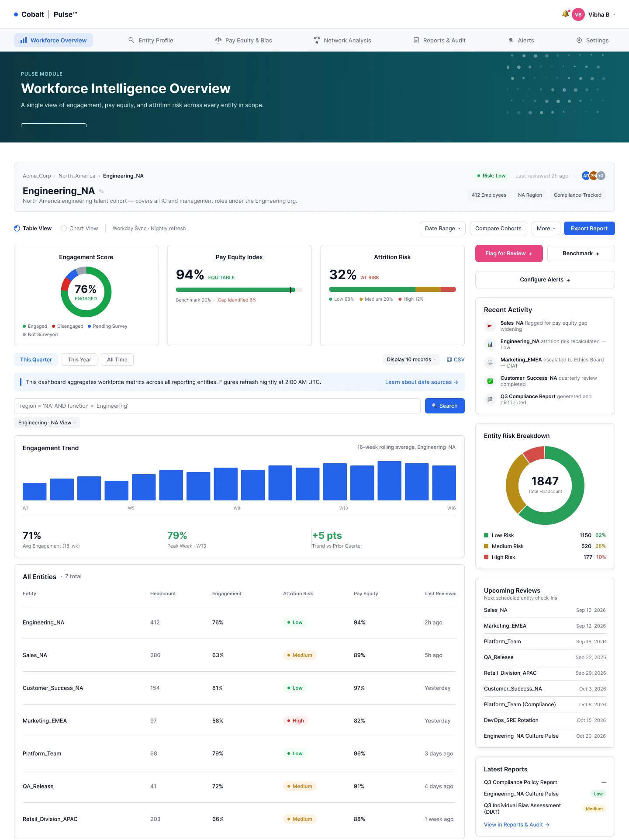Image resolution: width=629 pixels, height=840 pixels.
Task: Go to the Alerts tab
Action: 521,40
